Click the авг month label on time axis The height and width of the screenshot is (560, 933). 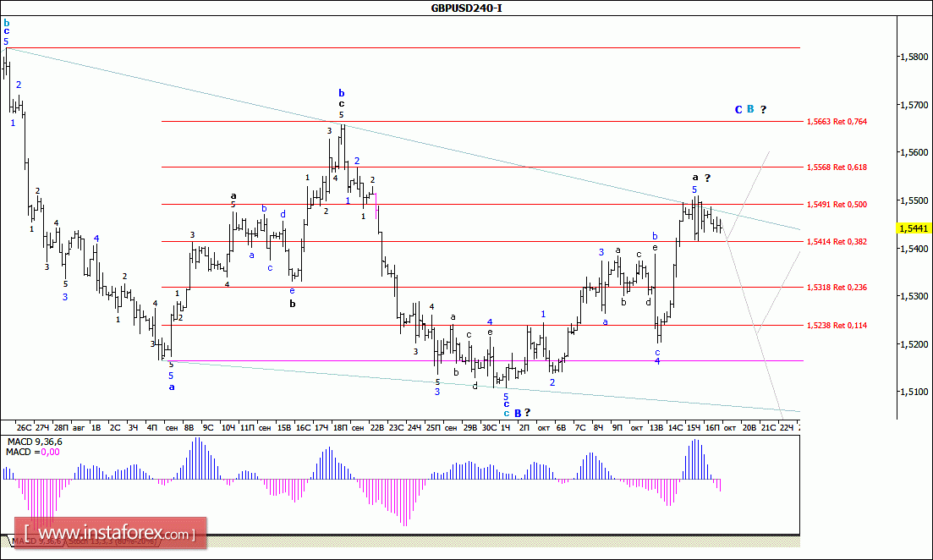point(78,427)
